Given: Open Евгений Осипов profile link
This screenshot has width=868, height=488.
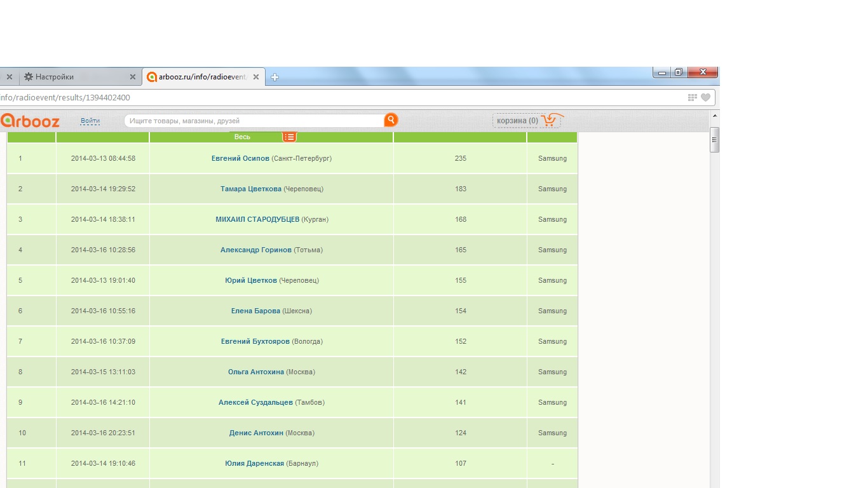Looking at the screenshot, I should pyautogui.click(x=240, y=158).
